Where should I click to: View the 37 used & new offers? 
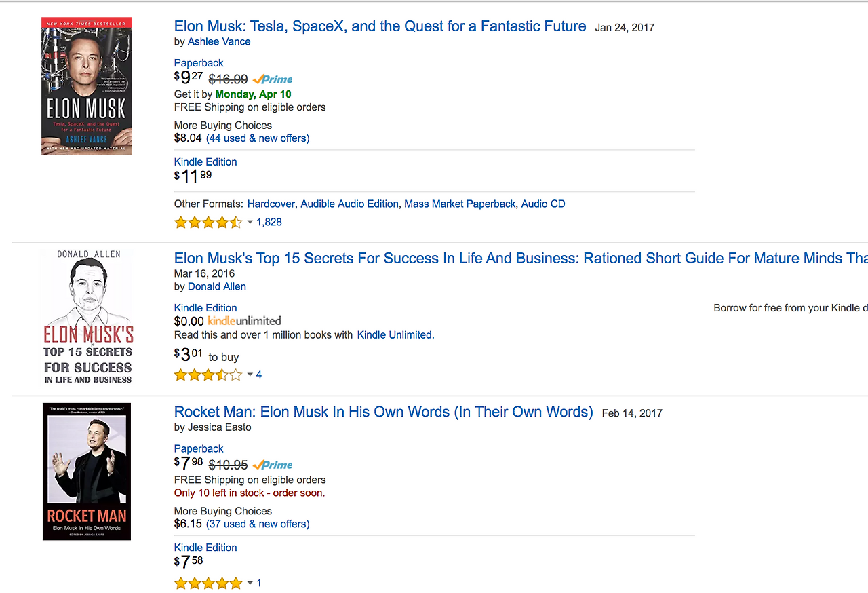(258, 524)
